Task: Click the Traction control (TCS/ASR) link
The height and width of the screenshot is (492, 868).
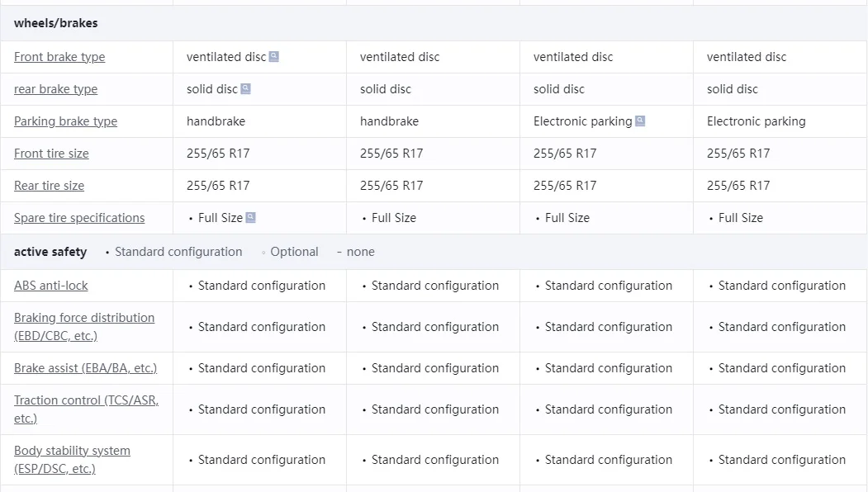Action: pos(86,409)
